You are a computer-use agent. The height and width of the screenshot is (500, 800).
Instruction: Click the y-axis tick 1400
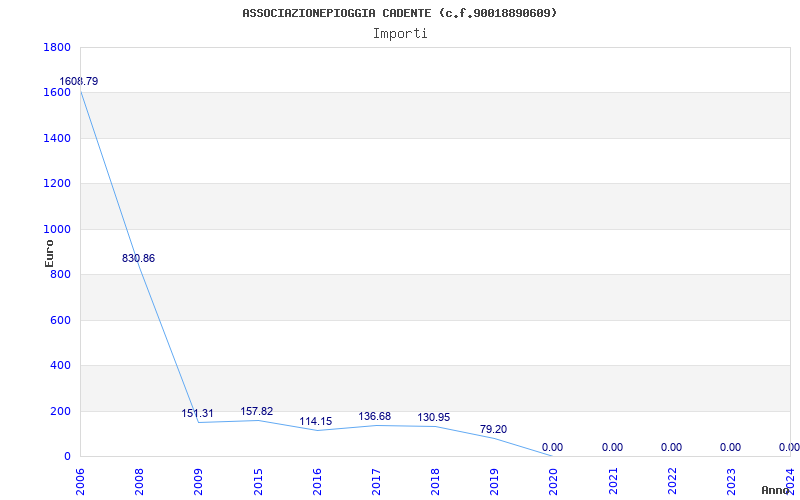(x=57, y=138)
